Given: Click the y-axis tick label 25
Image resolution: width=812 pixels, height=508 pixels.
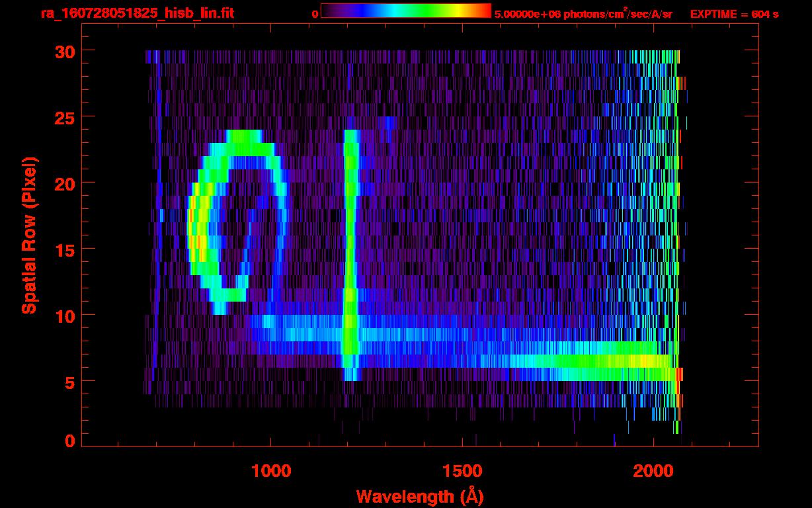Looking at the screenshot, I should 63,117.
